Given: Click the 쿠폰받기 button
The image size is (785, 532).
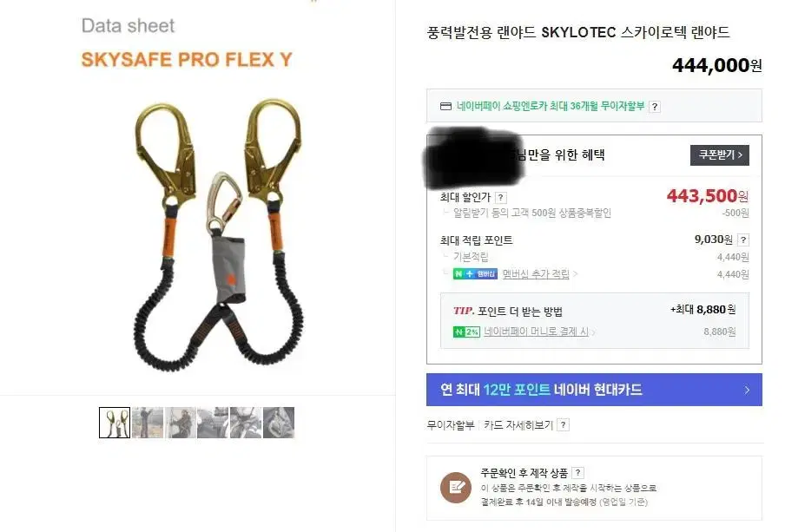Looking at the screenshot, I should tap(719, 155).
